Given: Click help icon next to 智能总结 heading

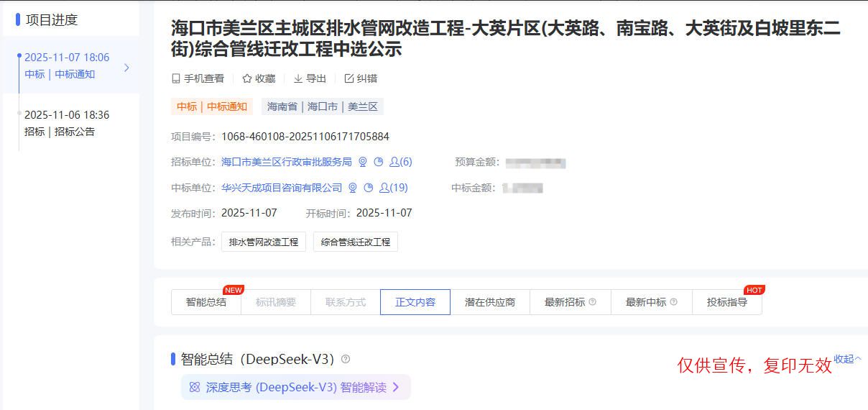Looking at the screenshot, I should [346, 359].
